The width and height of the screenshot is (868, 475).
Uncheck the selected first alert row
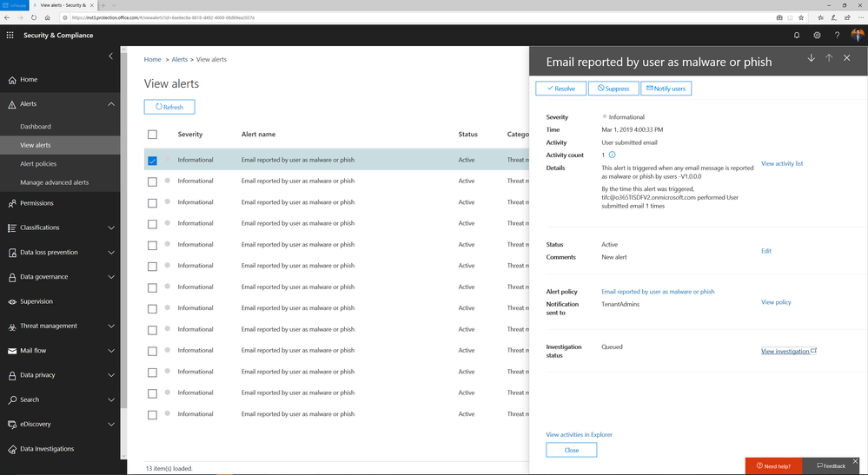(x=152, y=161)
